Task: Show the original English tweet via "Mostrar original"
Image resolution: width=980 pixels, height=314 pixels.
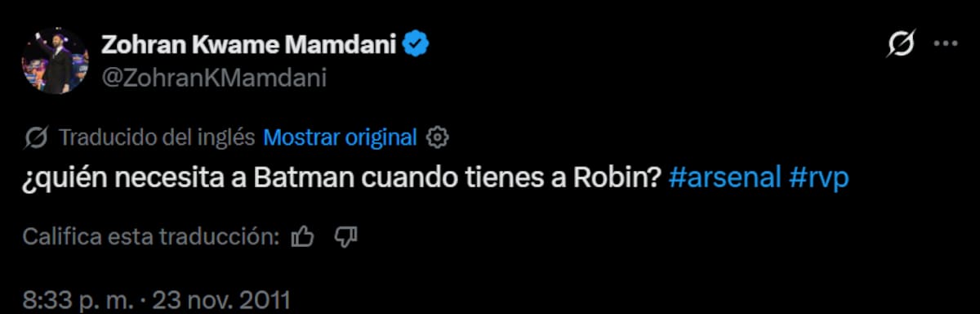Action: click(x=341, y=137)
